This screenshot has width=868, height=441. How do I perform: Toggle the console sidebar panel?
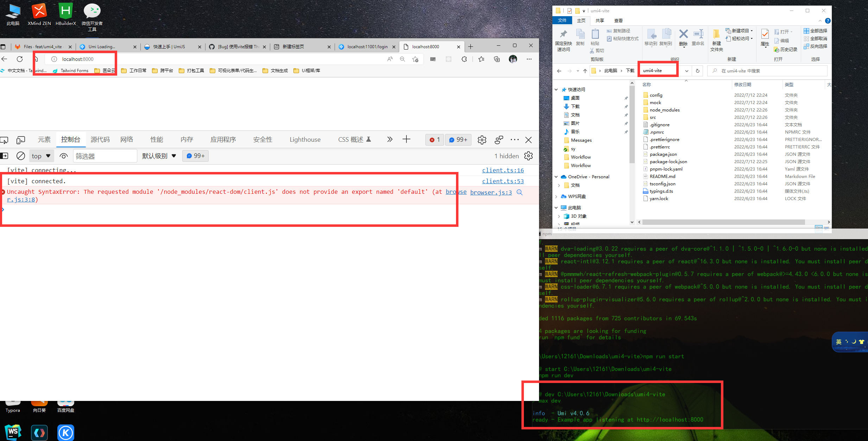5,156
